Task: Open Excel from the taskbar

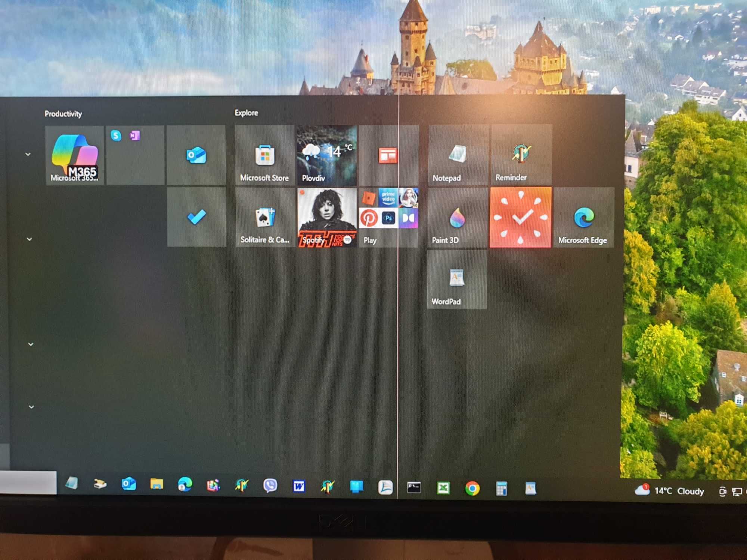Action: (x=443, y=488)
